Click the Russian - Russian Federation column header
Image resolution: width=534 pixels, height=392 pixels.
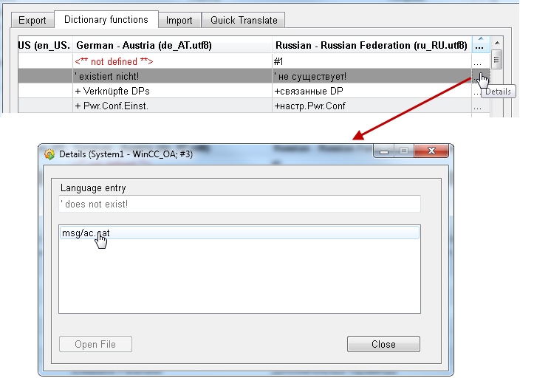point(372,45)
